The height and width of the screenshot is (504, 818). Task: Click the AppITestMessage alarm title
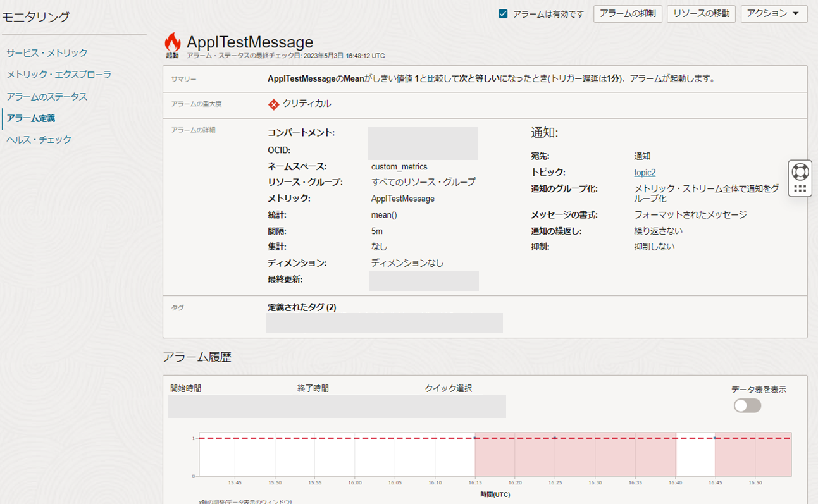[x=250, y=42]
